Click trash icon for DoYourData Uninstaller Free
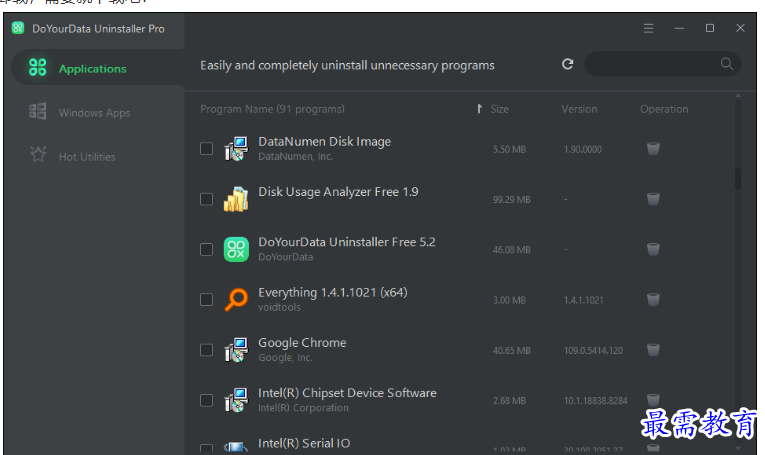Viewport: 765px width, 455px height. click(x=653, y=249)
